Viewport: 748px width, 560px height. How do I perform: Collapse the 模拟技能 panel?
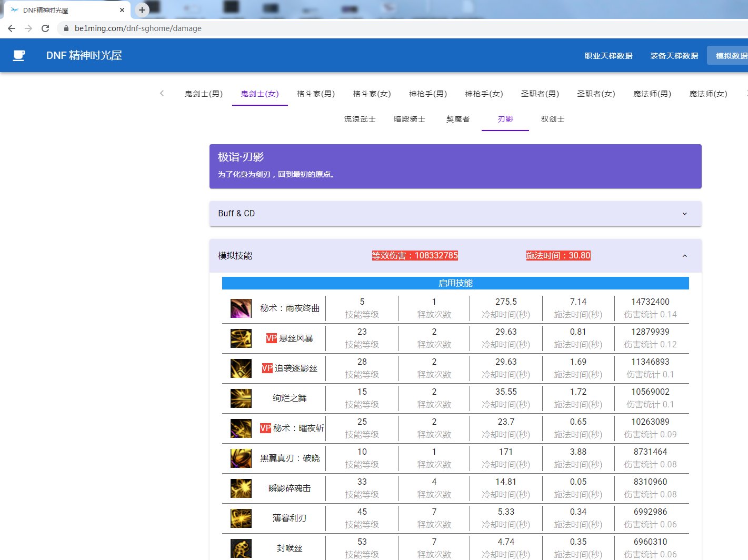tap(684, 256)
